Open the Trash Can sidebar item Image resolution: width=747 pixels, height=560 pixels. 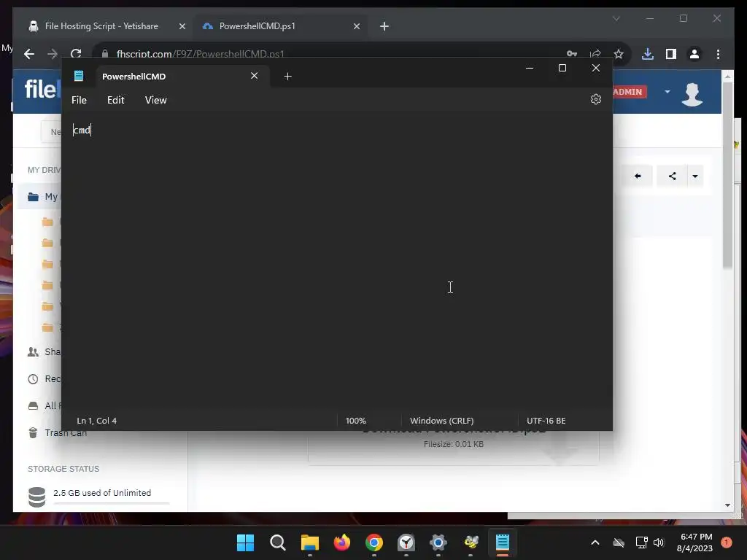pos(57,432)
